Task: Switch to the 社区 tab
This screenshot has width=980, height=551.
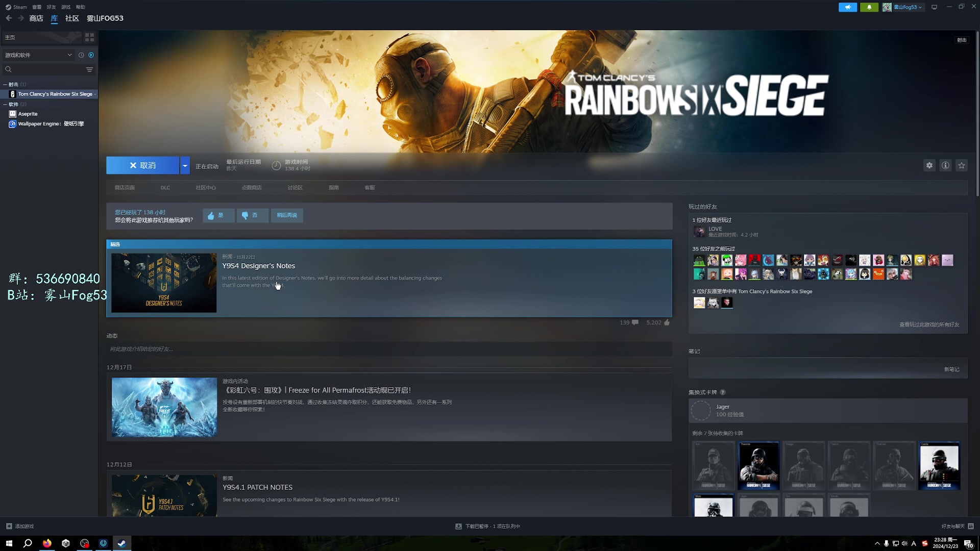Action: [x=72, y=18]
